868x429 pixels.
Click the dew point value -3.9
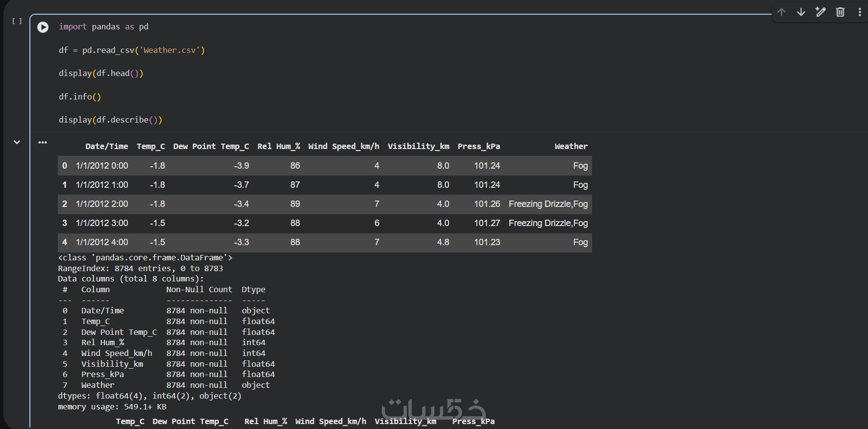pos(241,166)
